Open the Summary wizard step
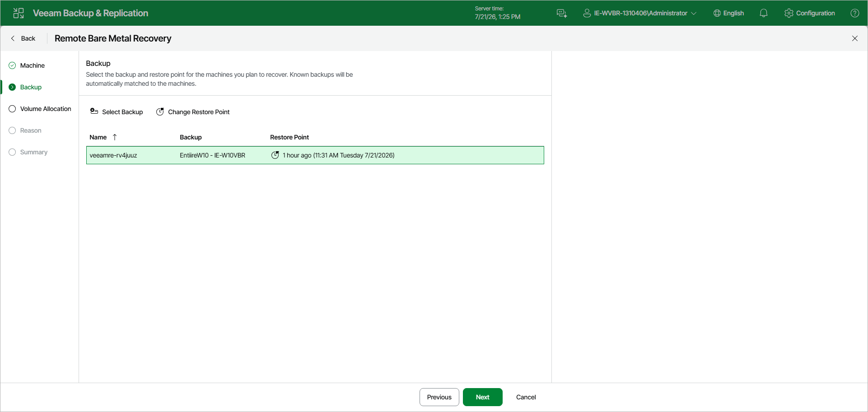868x412 pixels. click(34, 152)
